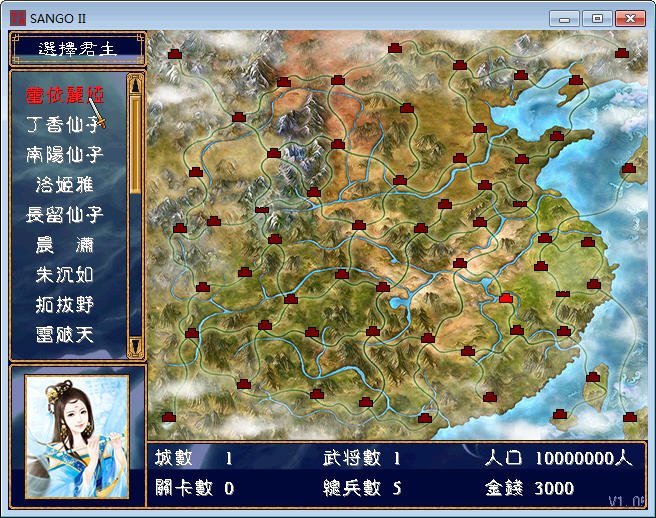Click the ruler portrait of lady with flute

click(x=77, y=436)
